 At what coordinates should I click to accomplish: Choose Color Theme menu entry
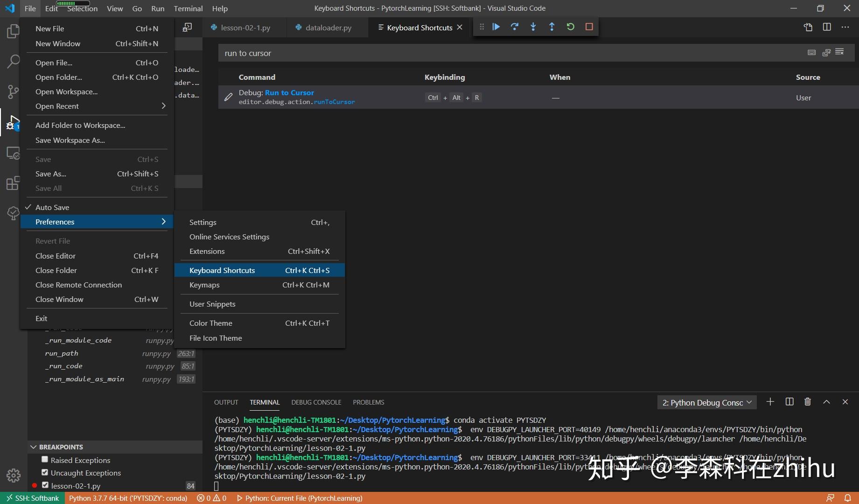coord(259,323)
